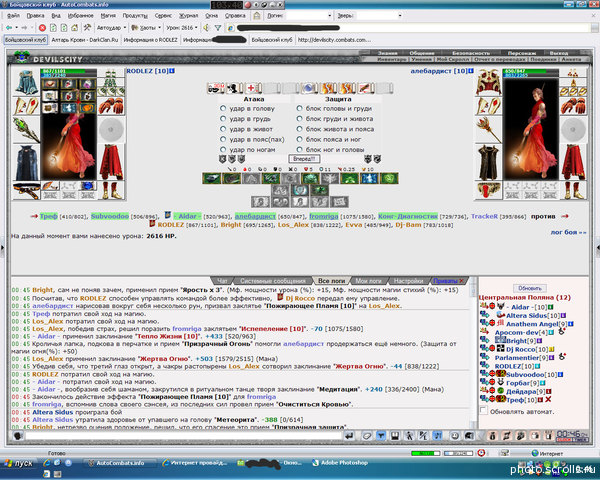600x480 pixels.
Task: Click player name fromriga in team list
Action: 324,216
